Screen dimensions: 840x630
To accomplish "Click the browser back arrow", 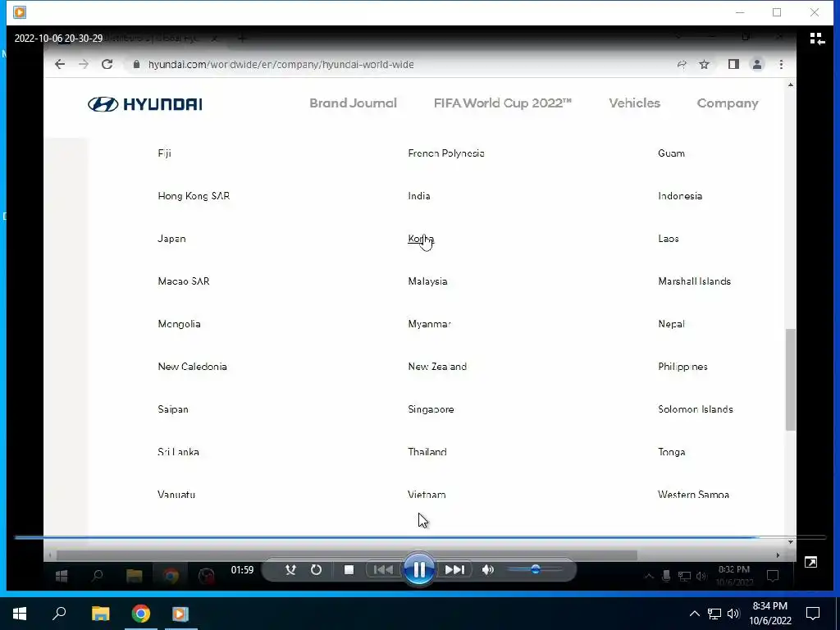I will (x=60, y=64).
